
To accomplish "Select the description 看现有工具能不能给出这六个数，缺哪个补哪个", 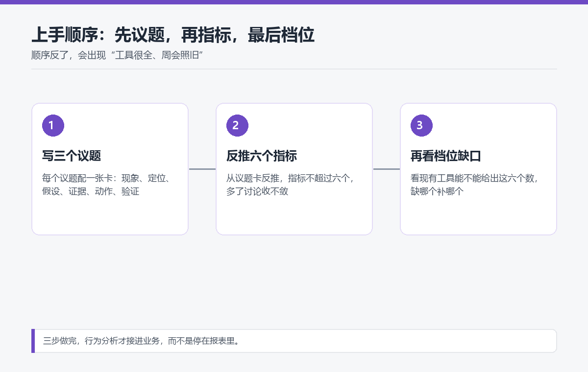I will (475, 185).
